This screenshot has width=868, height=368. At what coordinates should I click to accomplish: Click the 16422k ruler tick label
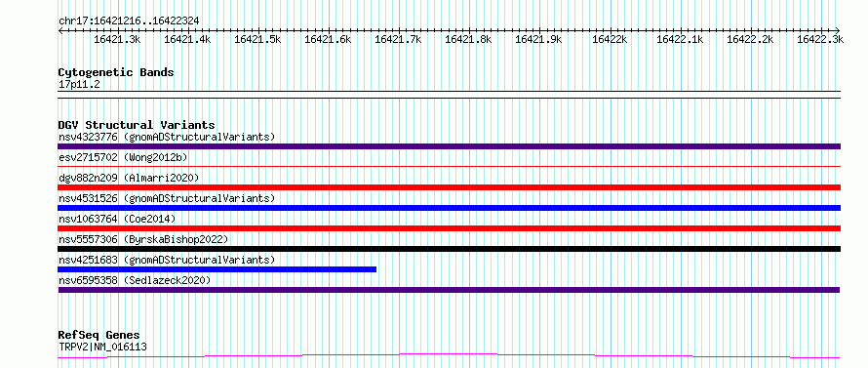click(610, 39)
